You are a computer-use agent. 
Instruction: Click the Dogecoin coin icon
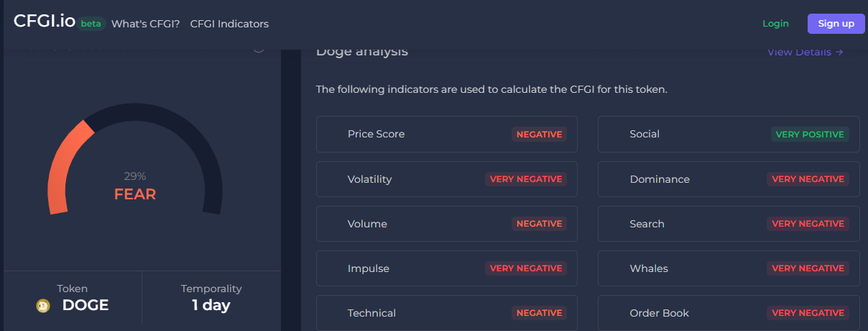pyautogui.click(x=43, y=306)
